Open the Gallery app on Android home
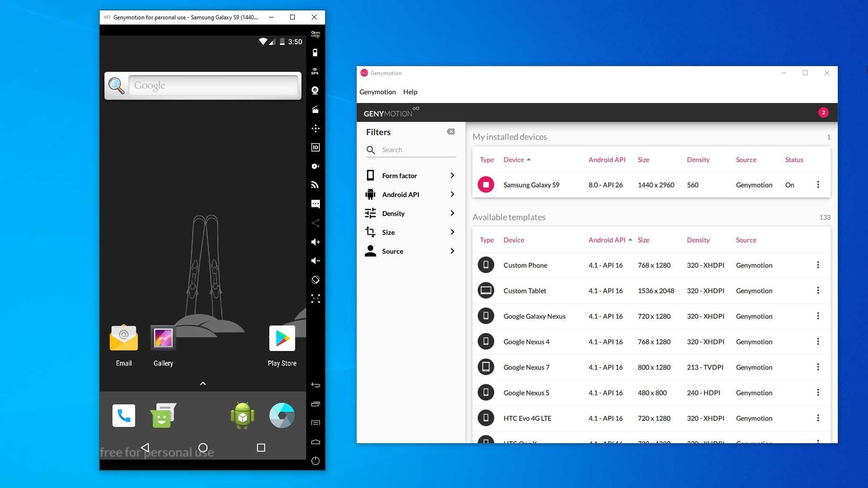Viewport: 868px width, 488px height. click(x=163, y=345)
